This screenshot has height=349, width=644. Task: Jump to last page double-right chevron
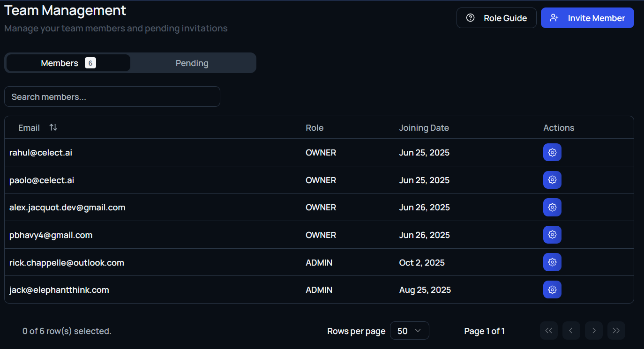616,331
